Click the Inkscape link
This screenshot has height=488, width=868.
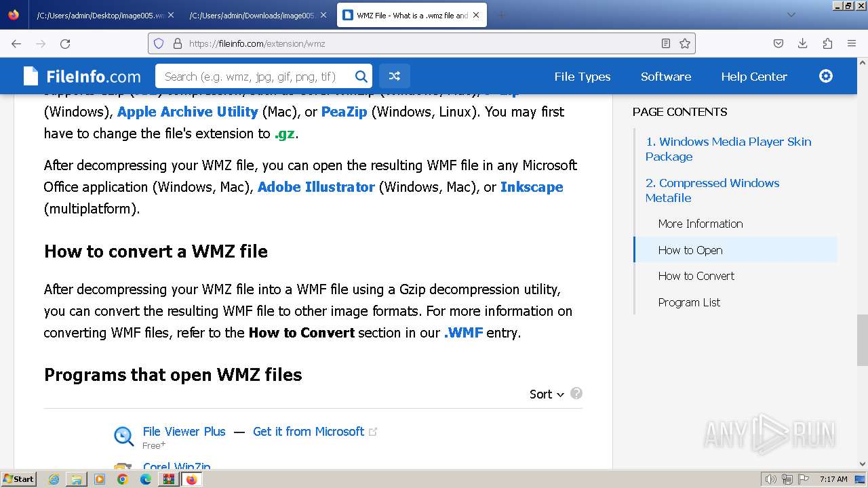click(532, 187)
